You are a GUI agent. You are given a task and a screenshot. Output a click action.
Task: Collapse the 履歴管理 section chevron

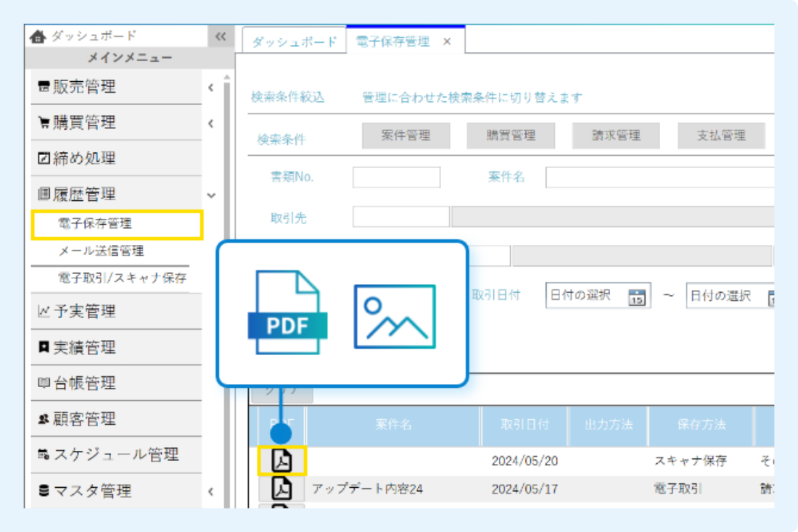tap(210, 195)
